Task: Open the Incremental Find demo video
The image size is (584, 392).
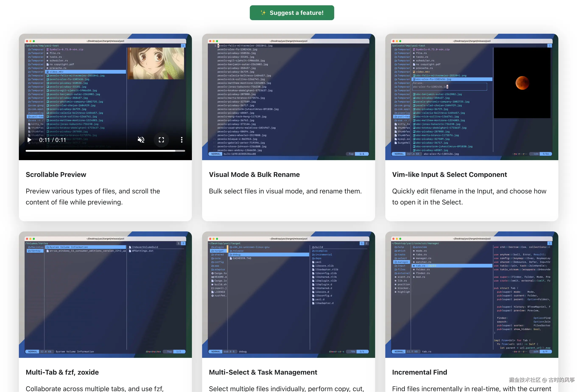Action: coord(472,294)
